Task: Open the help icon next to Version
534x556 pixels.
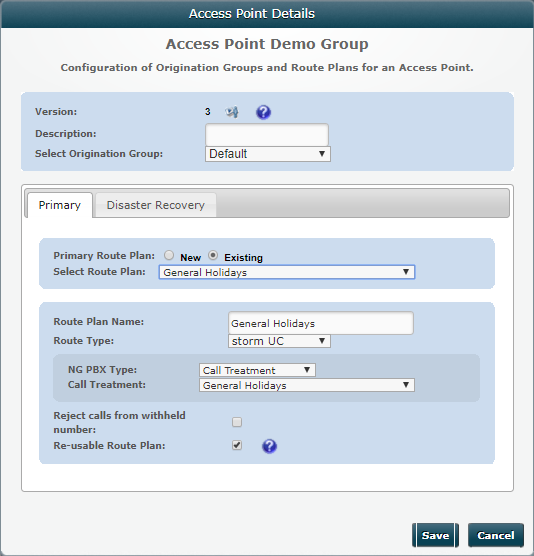Action: click(x=263, y=112)
